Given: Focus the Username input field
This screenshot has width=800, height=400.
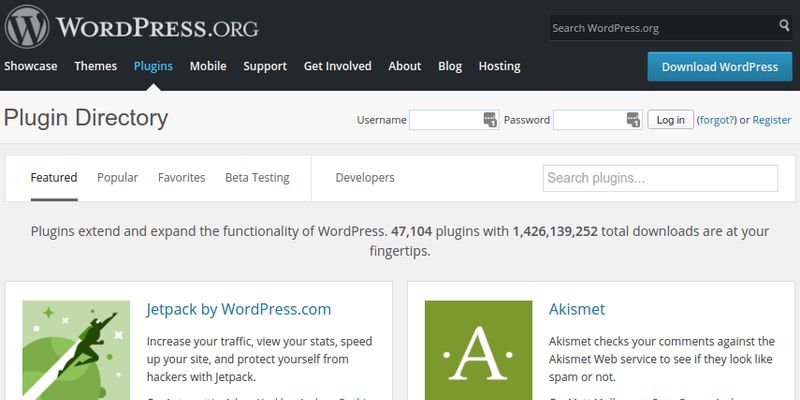Looking at the screenshot, I should click(x=454, y=120).
